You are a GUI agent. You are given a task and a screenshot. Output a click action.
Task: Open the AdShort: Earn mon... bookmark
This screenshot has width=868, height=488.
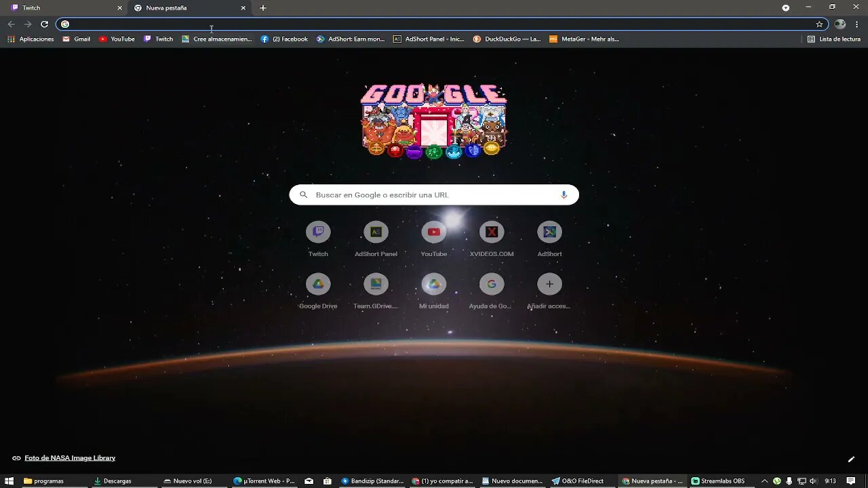click(x=351, y=39)
